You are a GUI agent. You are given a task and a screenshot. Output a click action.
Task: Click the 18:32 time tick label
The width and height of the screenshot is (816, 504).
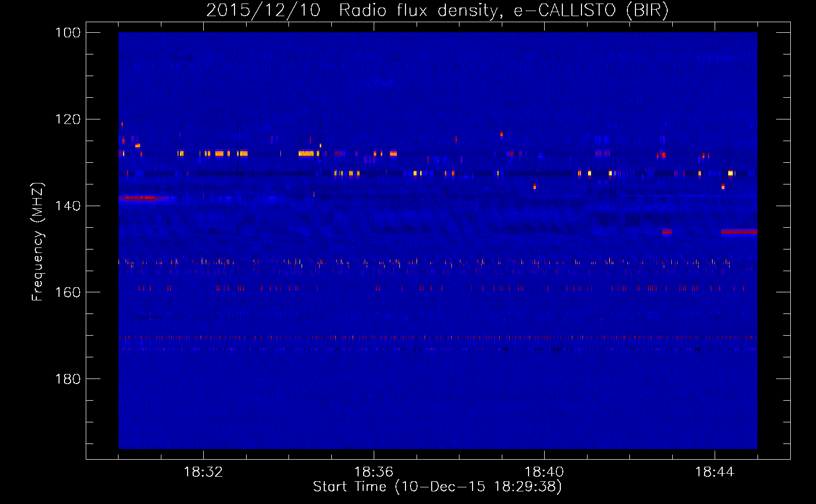coord(203,472)
